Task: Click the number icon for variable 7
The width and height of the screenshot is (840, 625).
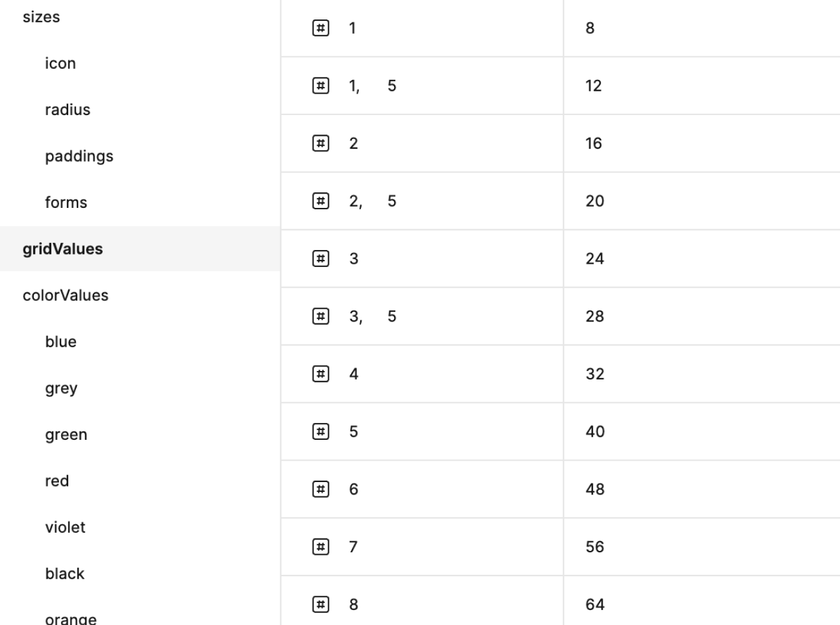Action: point(321,546)
